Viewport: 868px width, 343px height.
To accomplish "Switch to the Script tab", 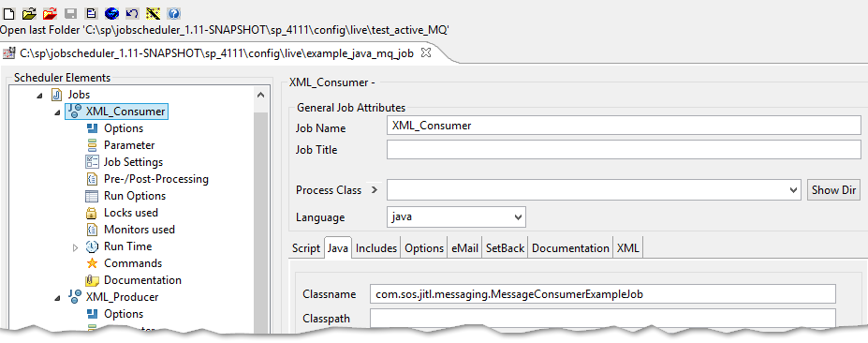I will coord(306,248).
